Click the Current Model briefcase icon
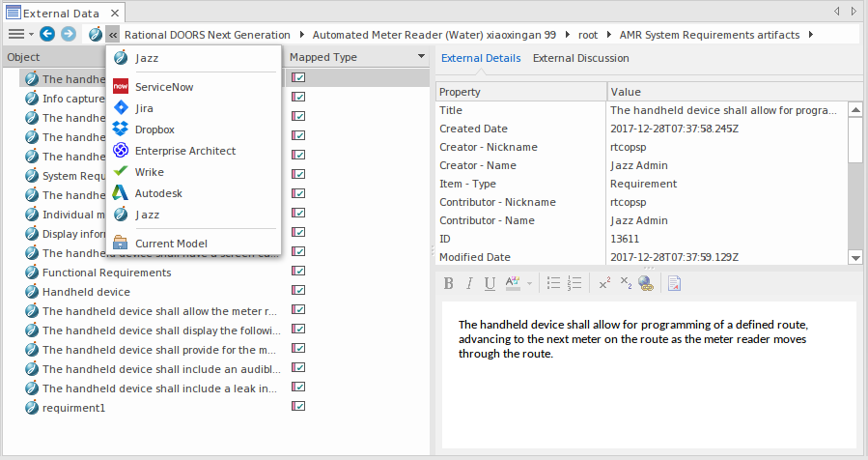The height and width of the screenshot is (460, 868). click(120, 243)
